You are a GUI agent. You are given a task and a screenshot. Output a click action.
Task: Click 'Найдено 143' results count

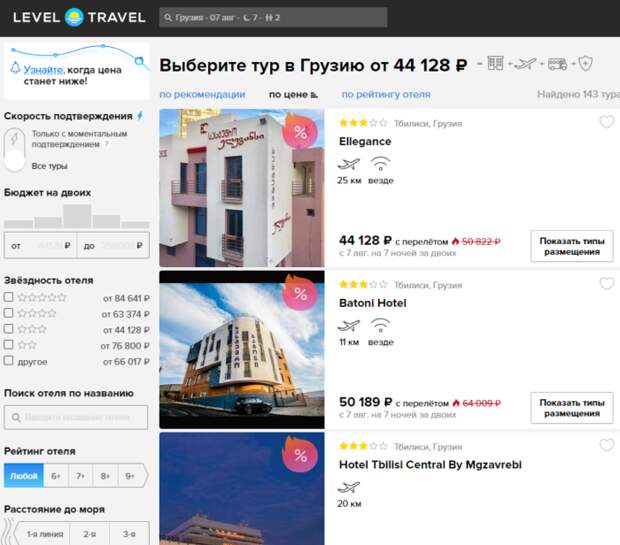click(x=578, y=95)
